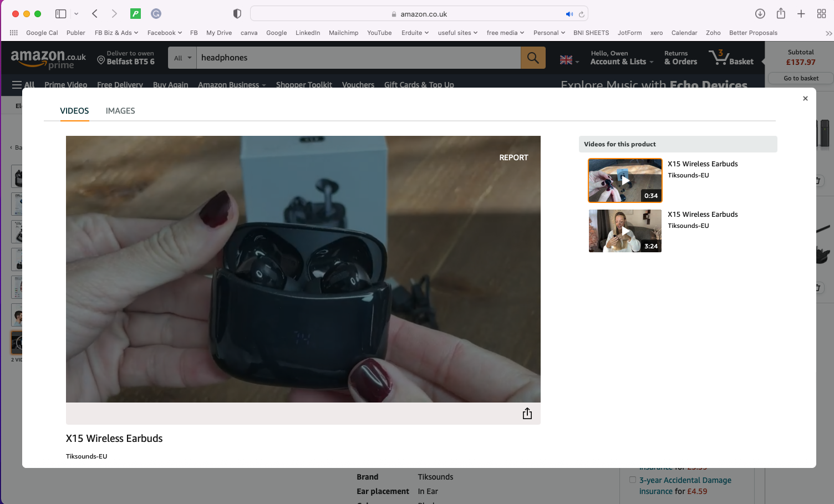834x504 pixels.
Task: Expand the Erduite bookmark folder
Action: coord(415,33)
